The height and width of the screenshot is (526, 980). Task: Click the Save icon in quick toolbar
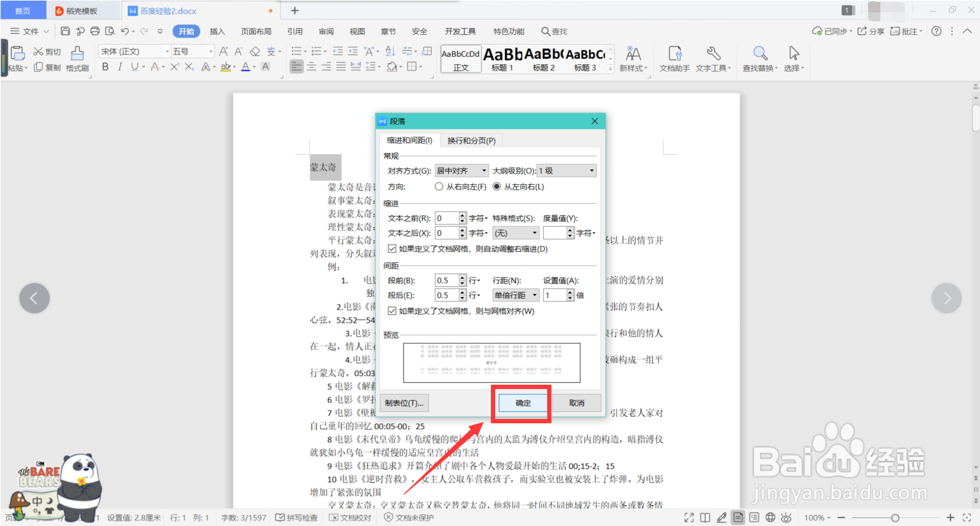pyautogui.click(x=65, y=31)
